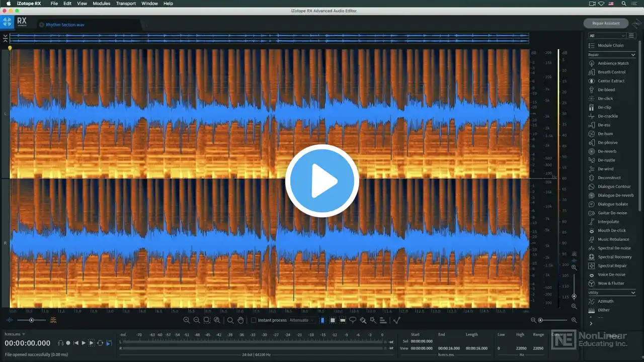Adjust the waveform/spectrogram opacity slider
Screen dimensions: 644x362
point(31,320)
